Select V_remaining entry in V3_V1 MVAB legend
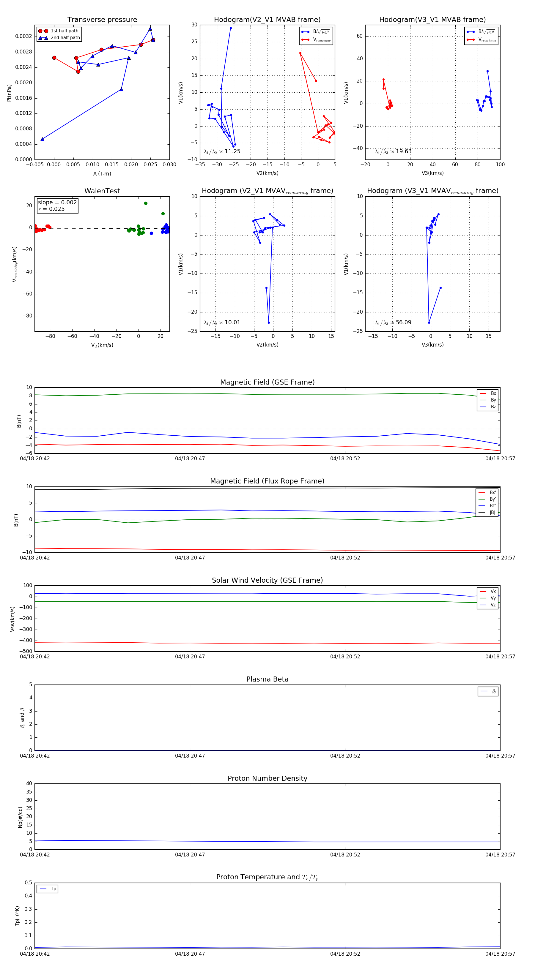535x980 pixels. pyautogui.click(x=481, y=39)
